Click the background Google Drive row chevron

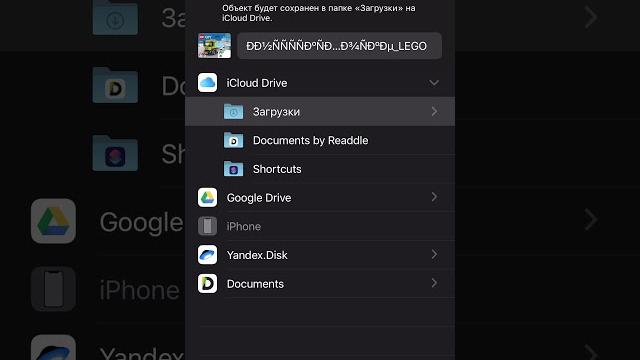coord(591,220)
